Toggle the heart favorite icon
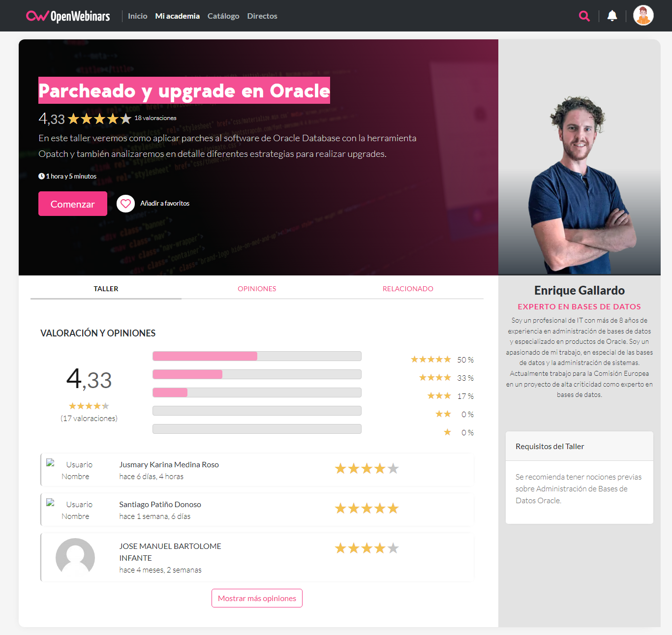 tap(125, 203)
